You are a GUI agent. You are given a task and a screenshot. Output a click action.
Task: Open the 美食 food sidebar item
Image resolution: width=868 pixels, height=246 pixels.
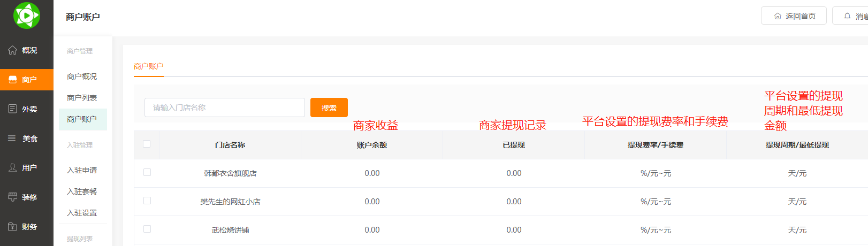click(x=27, y=139)
